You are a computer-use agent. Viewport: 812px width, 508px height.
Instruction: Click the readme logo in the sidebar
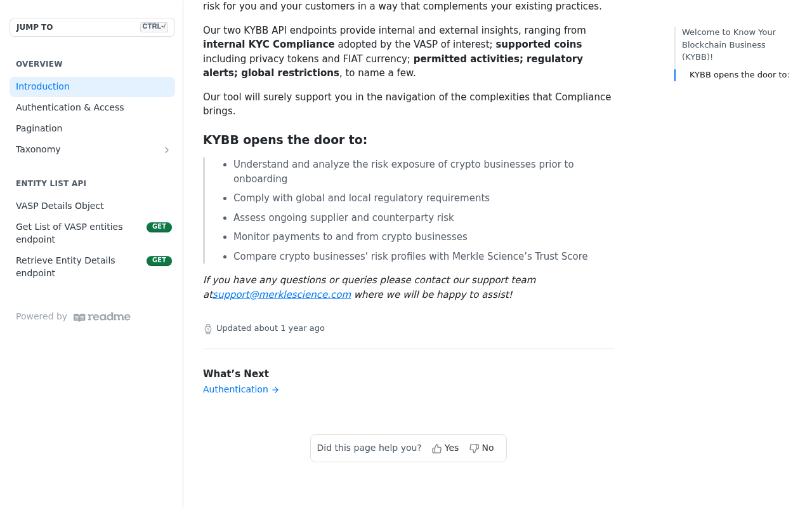click(101, 317)
